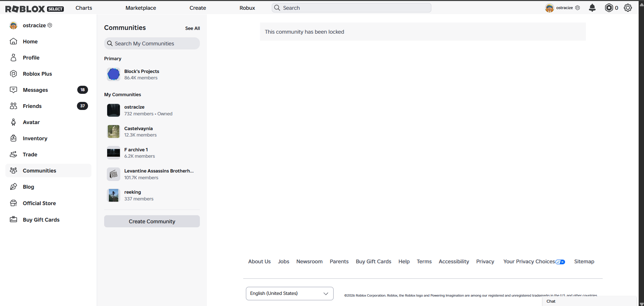
Task: Open the Help footer link
Action: coord(404,262)
